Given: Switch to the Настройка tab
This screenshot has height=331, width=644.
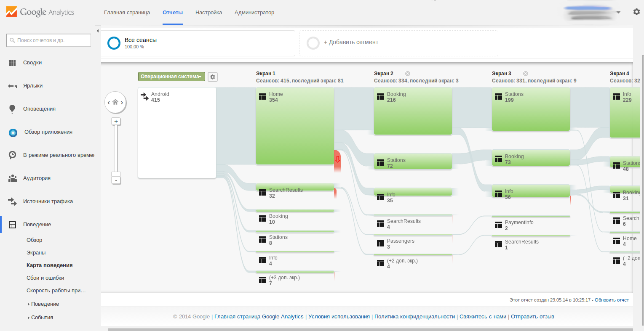Looking at the screenshot, I should pyautogui.click(x=208, y=13).
